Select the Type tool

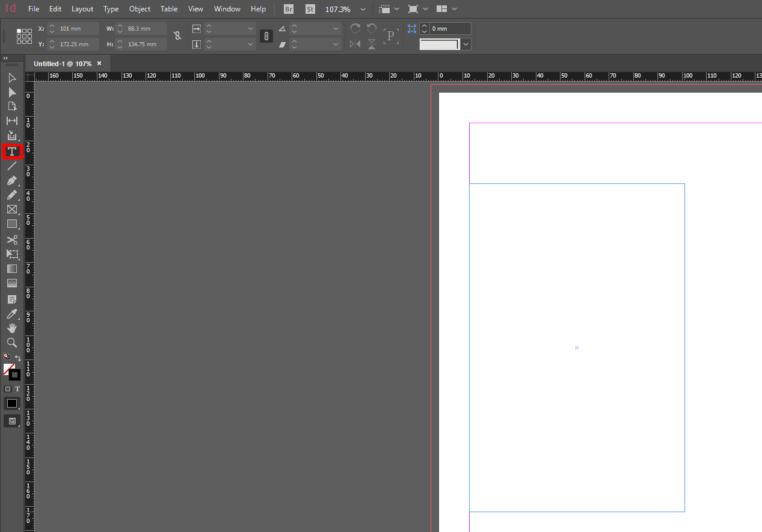(12, 151)
